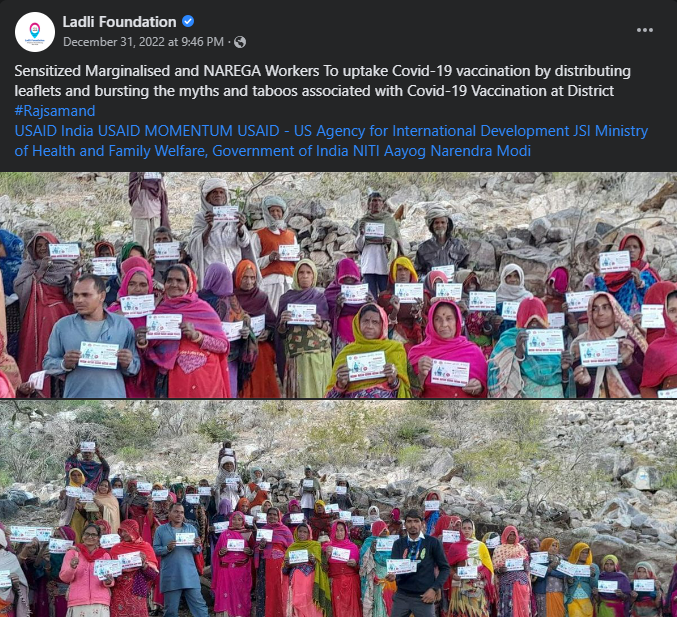677x617 pixels.
Task: Open the Ladli Foundation page name
Action: [x=119, y=22]
